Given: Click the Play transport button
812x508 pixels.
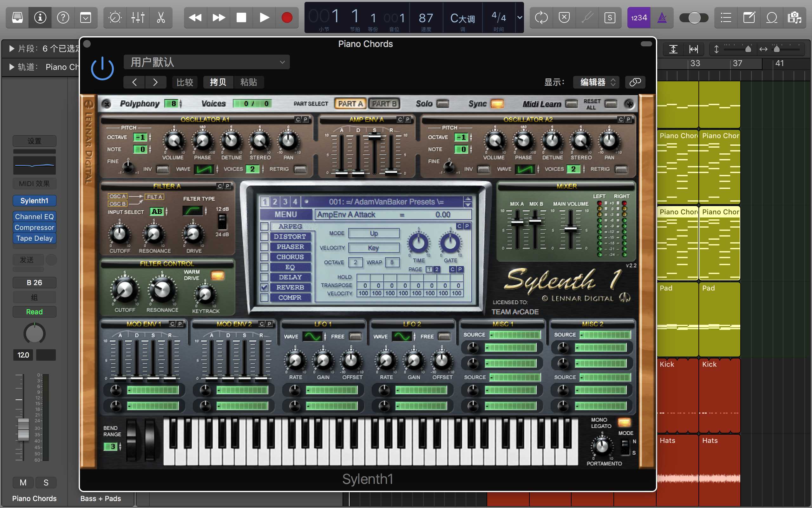Looking at the screenshot, I should coord(265,17).
